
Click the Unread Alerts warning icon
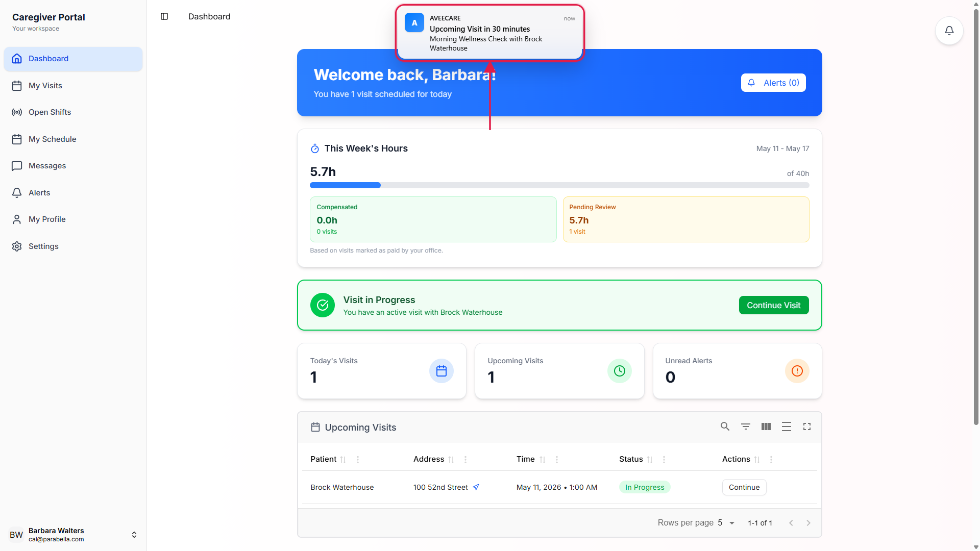point(797,371)
